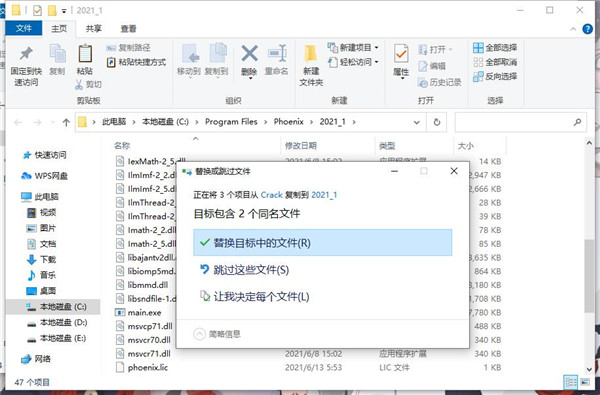Image resolution: width=600 pixels, height=395 pixels.
Task: Refresh the folder view
Action: (437, 122)
